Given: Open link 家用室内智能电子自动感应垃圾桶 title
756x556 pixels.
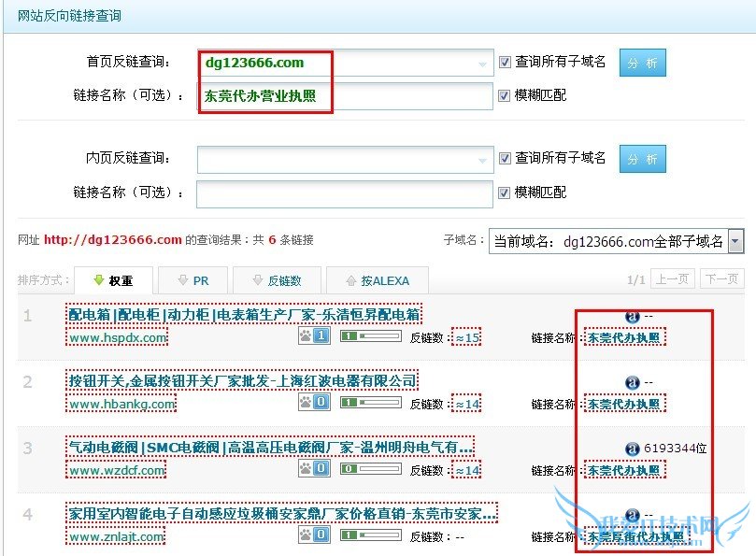Looking at the screenshot, I should pos(282,513).
